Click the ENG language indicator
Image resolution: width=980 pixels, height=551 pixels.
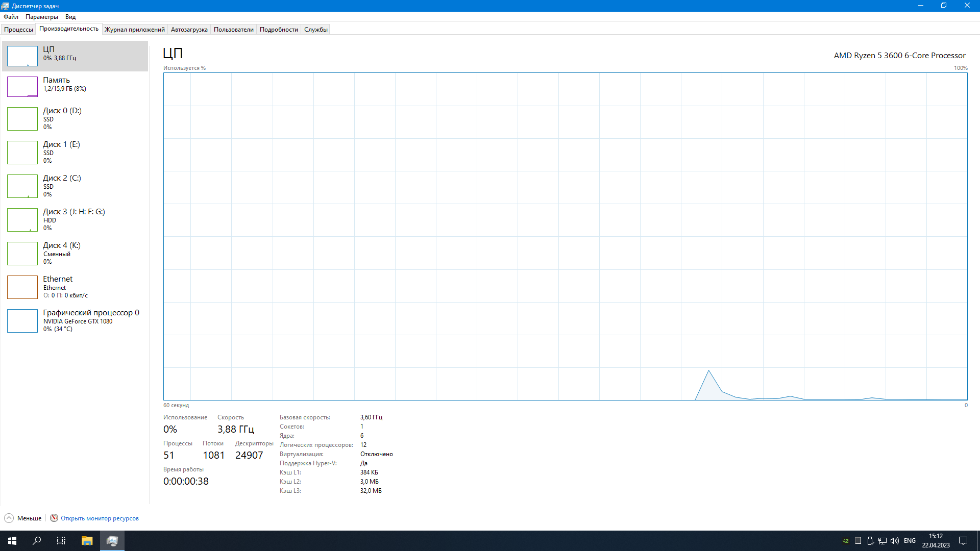click(910, 541)
